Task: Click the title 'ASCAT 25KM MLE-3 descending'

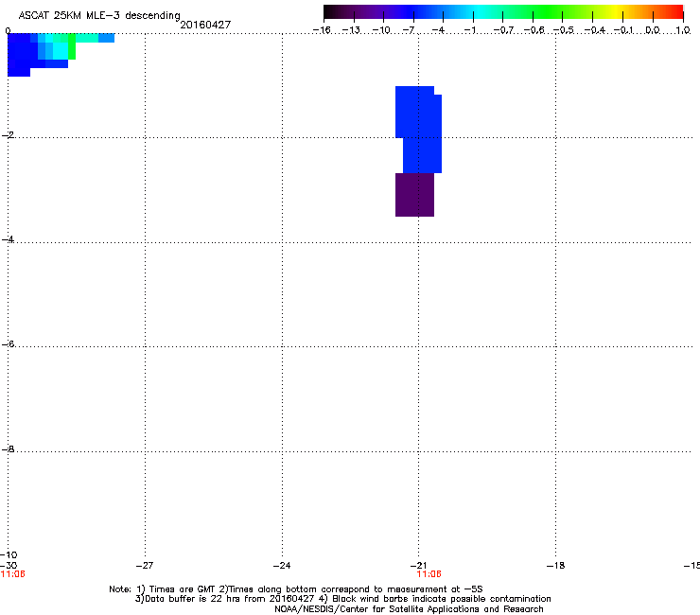Action: [x=99, y=16]
